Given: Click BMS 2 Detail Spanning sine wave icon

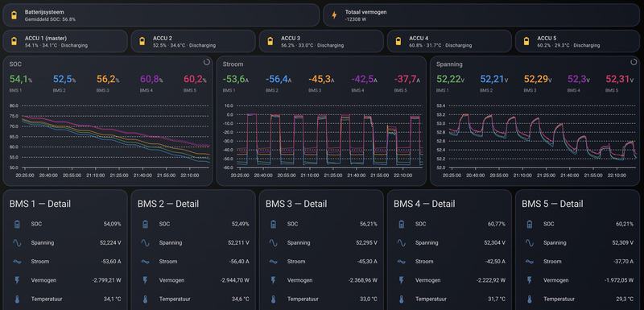Looking at the screenshot, I should (145, 242).
